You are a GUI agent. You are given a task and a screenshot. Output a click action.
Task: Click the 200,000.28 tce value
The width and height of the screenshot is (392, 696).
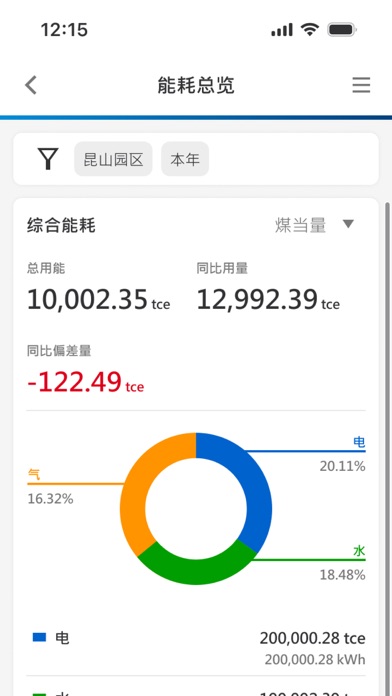coord(313,638)
